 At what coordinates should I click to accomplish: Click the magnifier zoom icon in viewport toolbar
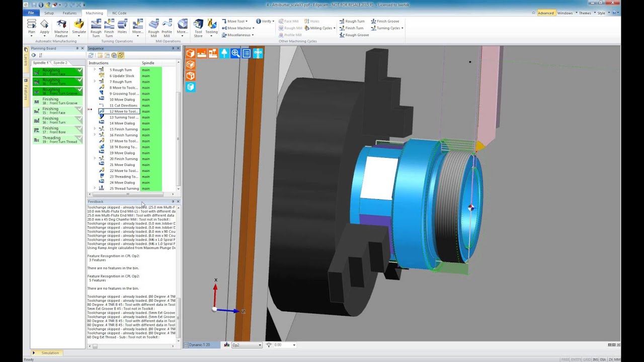point(235,53)
